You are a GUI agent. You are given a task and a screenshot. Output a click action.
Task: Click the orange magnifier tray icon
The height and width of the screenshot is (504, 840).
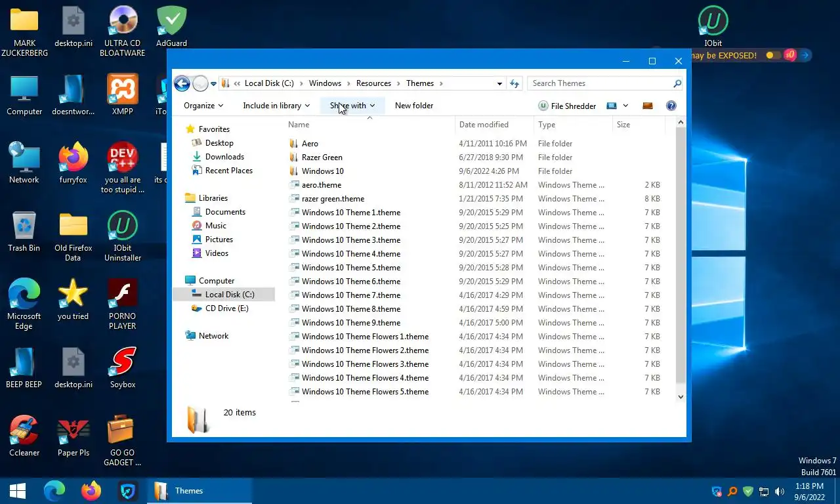pyautogui.click(x=732, y=492)
